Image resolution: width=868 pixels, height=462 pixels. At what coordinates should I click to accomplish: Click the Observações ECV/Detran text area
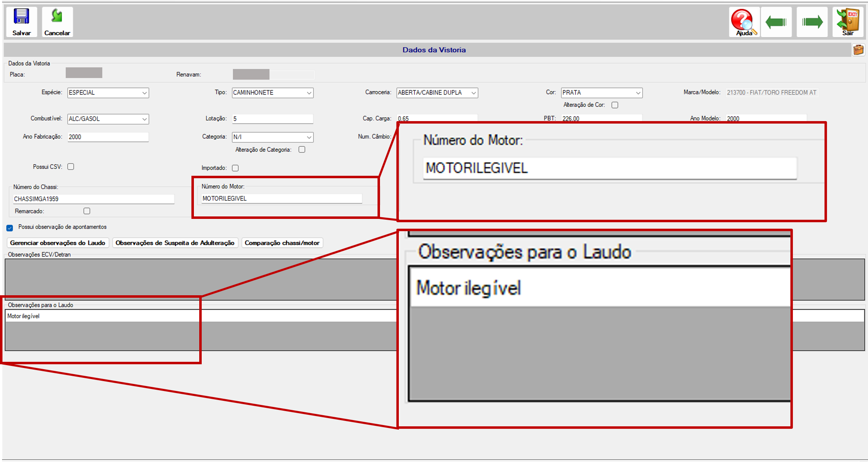pos(201,279)
